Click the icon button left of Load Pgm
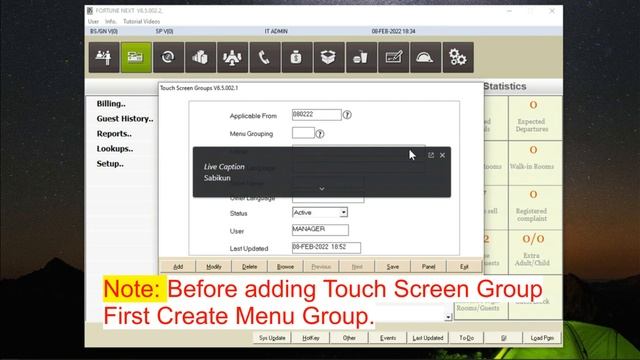Viewport: 640px width, 360px height. [x=504, y=338]
